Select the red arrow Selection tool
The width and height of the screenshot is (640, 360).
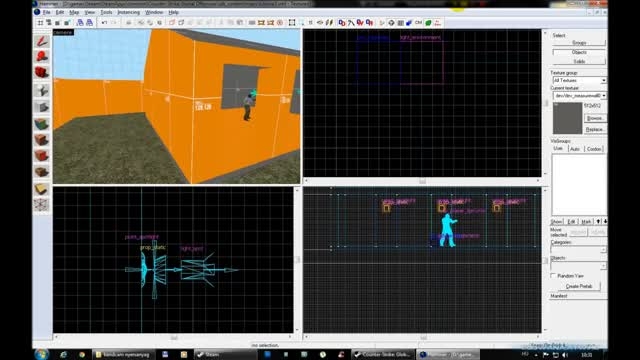[x=42, y=41]
